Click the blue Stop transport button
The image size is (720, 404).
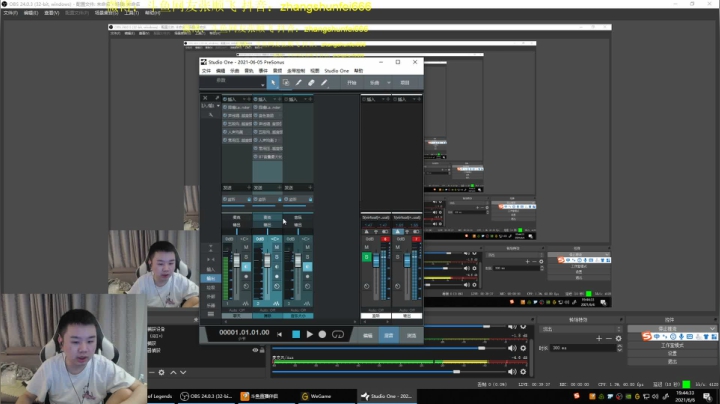[296, 334]
